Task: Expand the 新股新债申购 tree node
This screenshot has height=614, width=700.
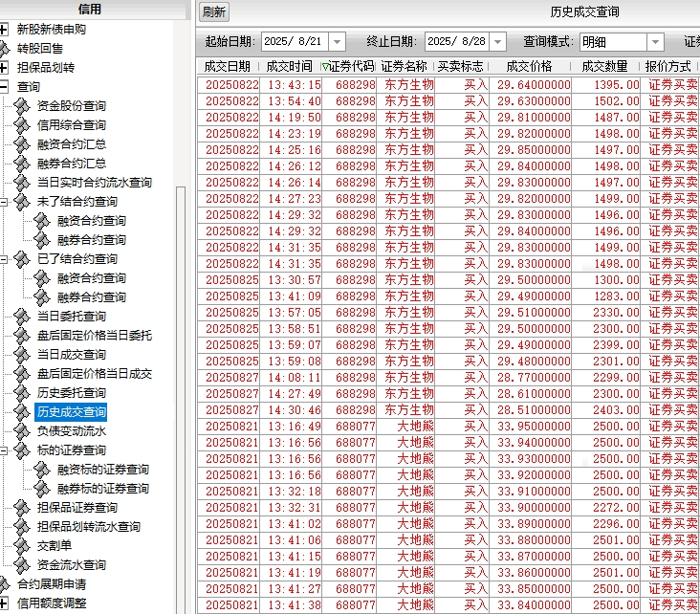Action: click(4, 30)
